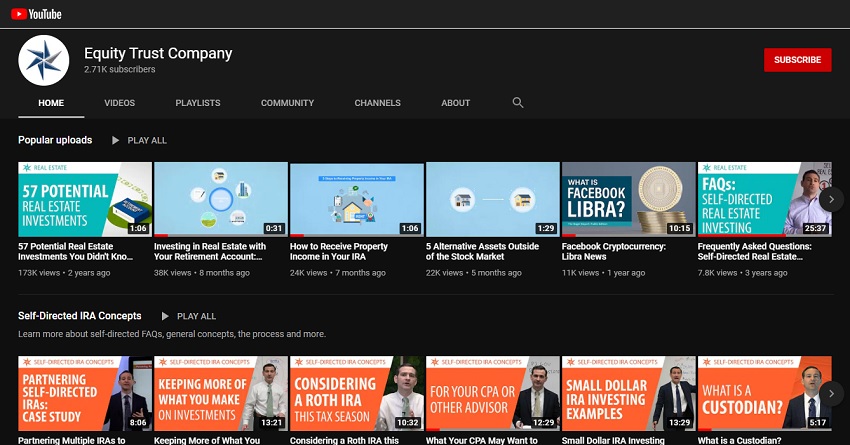Screen dimensions: 850x445
Task: Play all Popular uploads
Action: tap(147, 140)
